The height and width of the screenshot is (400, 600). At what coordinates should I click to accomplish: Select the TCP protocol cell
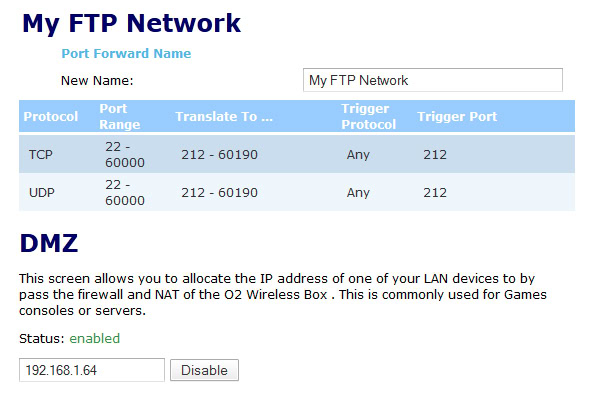[x=41, y=155]
